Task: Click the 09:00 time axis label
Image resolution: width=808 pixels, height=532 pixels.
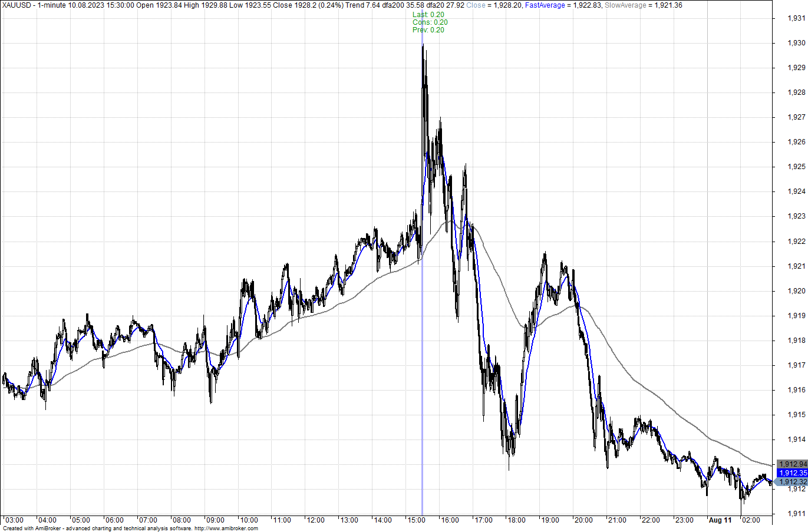Action: (x=215, y=520)
